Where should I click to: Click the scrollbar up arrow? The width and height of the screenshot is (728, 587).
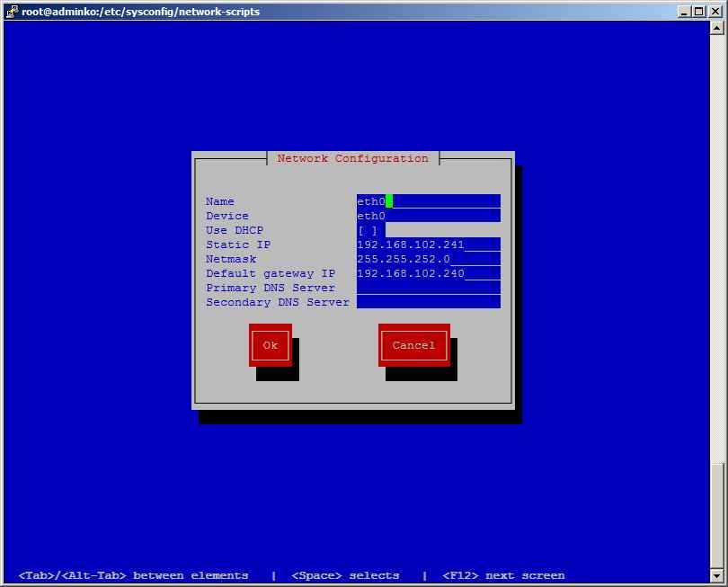(716, 28)
